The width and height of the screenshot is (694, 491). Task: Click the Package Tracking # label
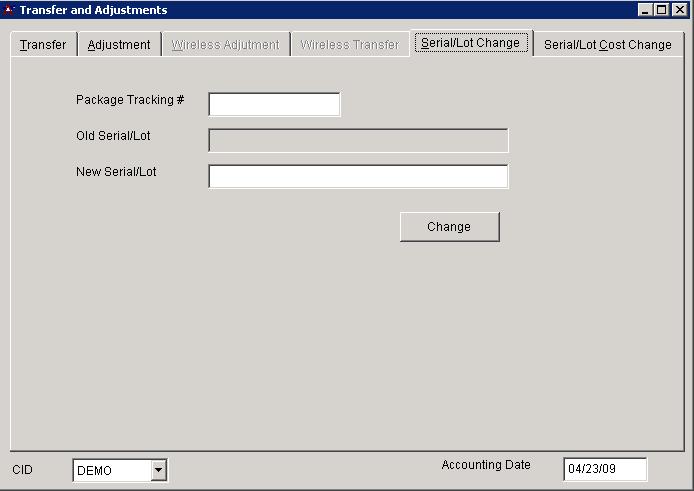[130, 100]
